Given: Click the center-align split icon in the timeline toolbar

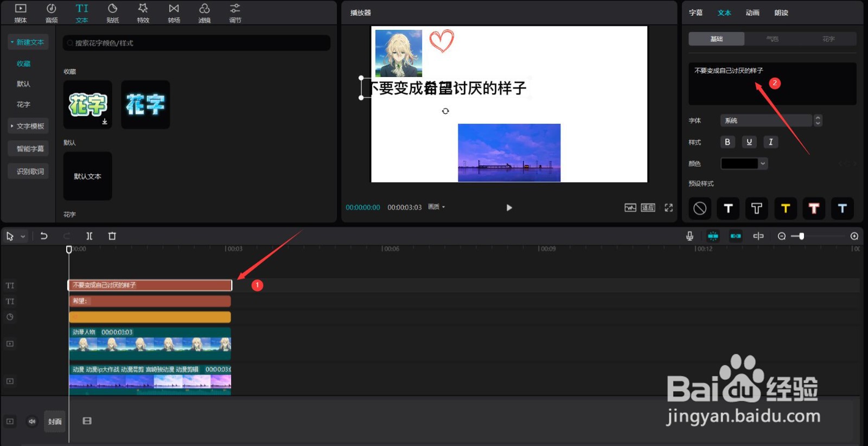Looking at the screenshot, I should coord(758,236).
